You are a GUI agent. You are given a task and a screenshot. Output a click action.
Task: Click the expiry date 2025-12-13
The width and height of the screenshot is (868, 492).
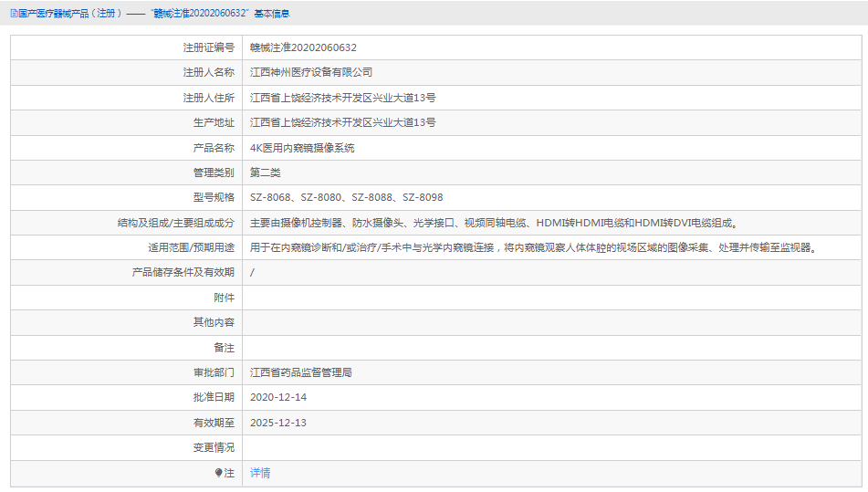278,423
